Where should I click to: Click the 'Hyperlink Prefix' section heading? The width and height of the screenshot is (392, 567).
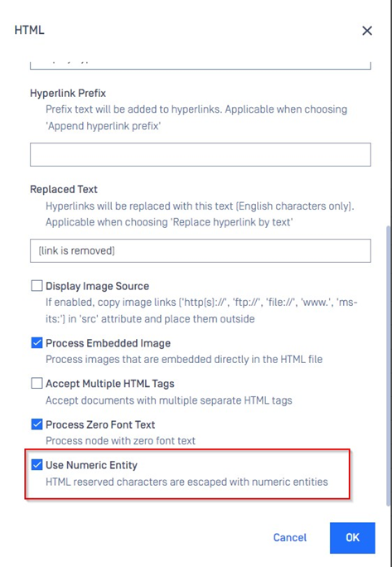click(x=68, y=94)
